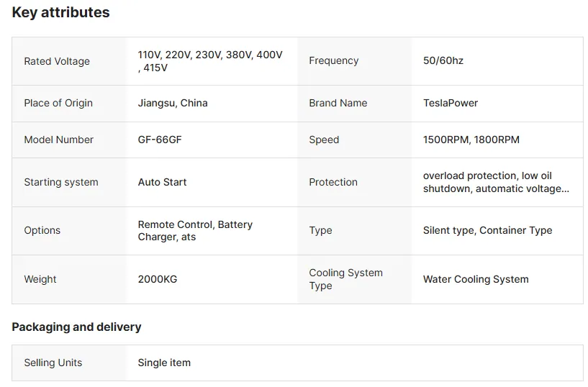Select the Water Cooling System value

(x=476, y=279)
